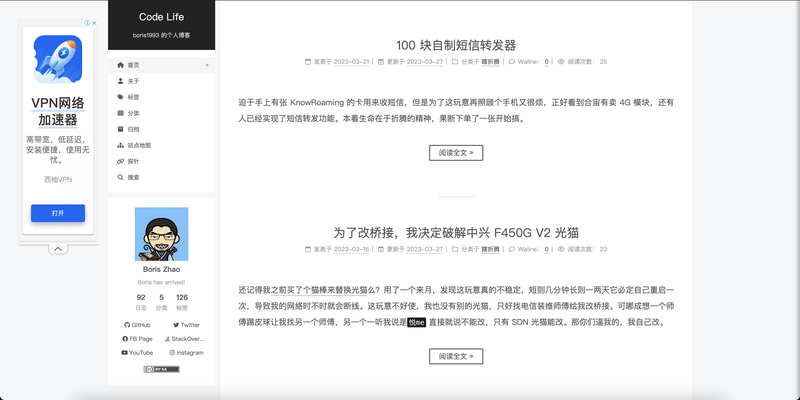This screenshot has height=400, width=800.
Task: Visit the Twitter social link
Action: coord(186,325)
